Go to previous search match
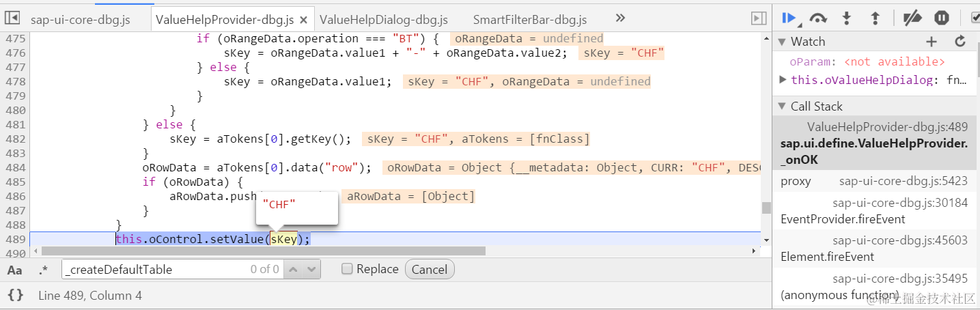The width and height of the screenshot is (980, 310). (292, 269)
